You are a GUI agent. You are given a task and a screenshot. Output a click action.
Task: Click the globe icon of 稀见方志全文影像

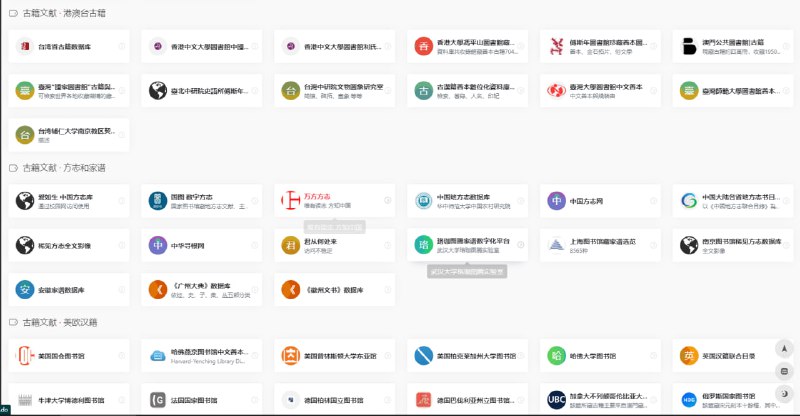(25, 246)
